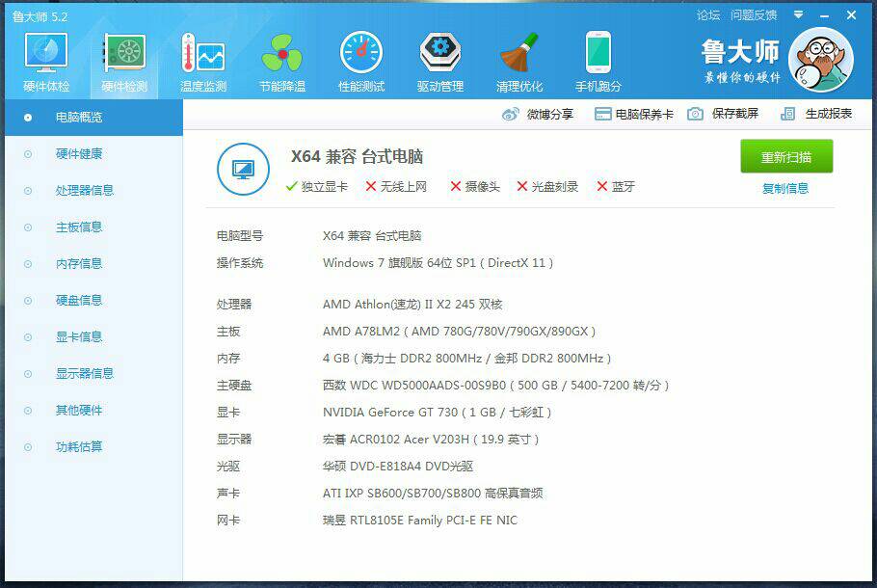Click the Acer V203H monitor value
This screenshot has width=877, height=588.
click(x=431, y=440)
